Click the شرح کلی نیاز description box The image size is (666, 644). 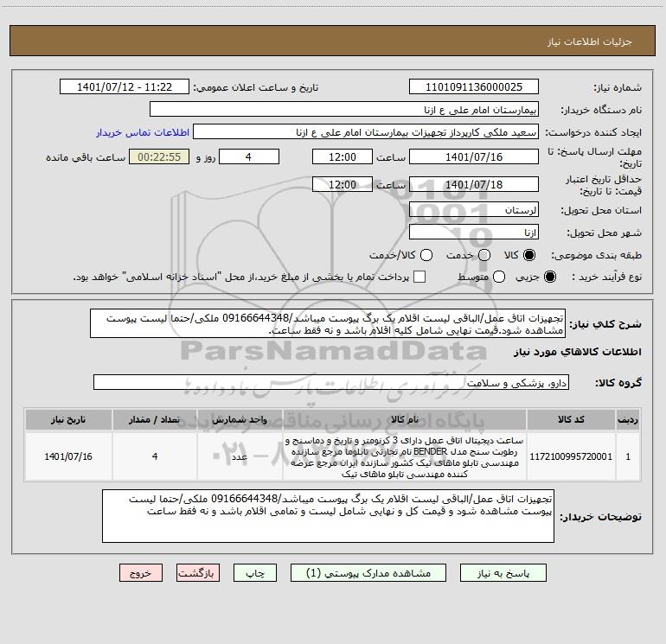328,324
